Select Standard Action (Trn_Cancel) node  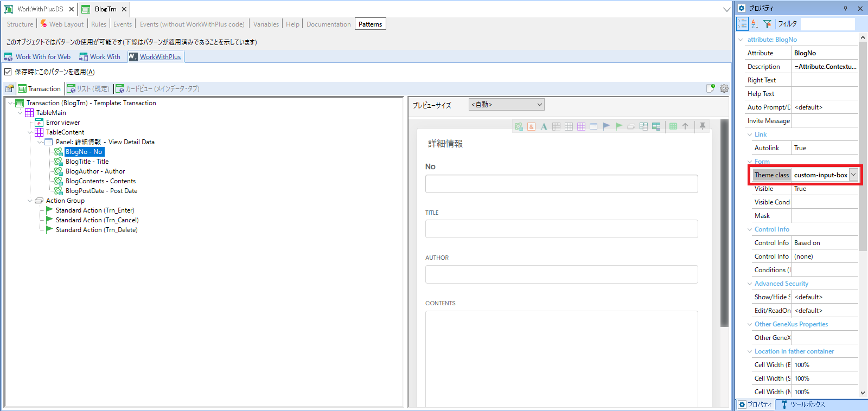tap(97, 220)
